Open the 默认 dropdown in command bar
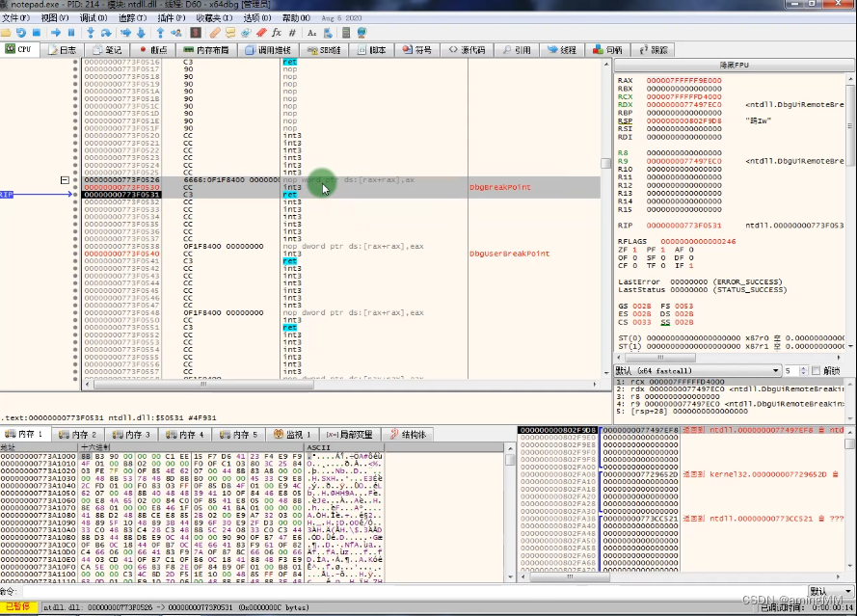The height and width of the screenshot is (616, 857). (x=831, y=591)
